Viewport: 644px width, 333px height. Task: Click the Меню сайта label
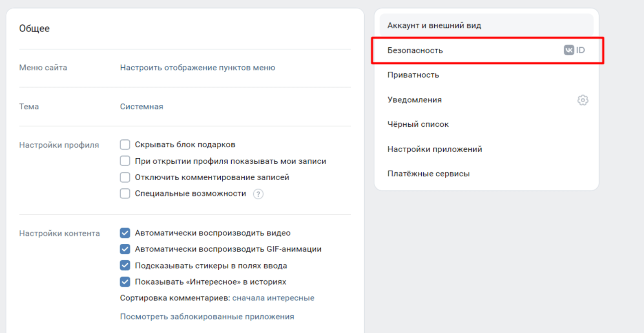[43, 68]
